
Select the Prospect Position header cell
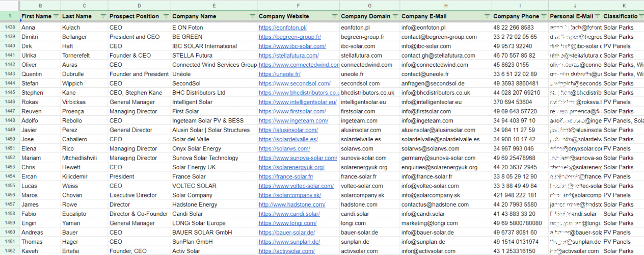[x=139, y=16]
